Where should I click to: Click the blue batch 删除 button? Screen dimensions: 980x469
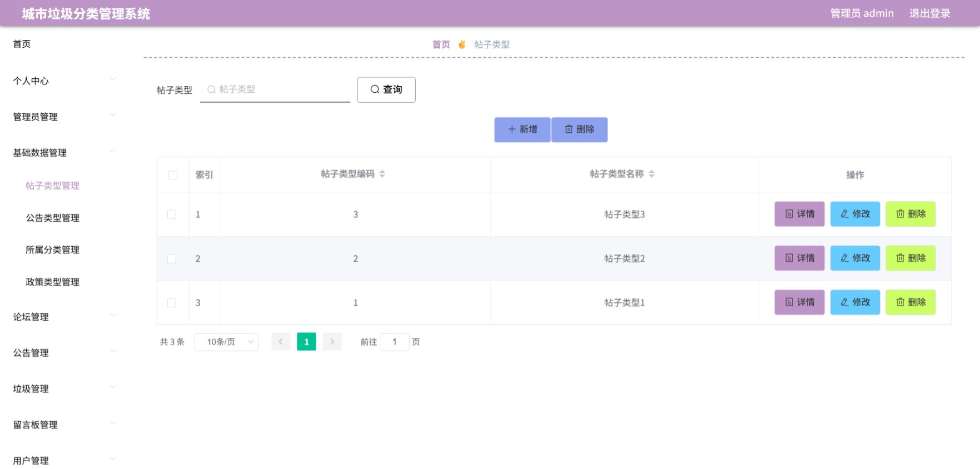(579, 129)
